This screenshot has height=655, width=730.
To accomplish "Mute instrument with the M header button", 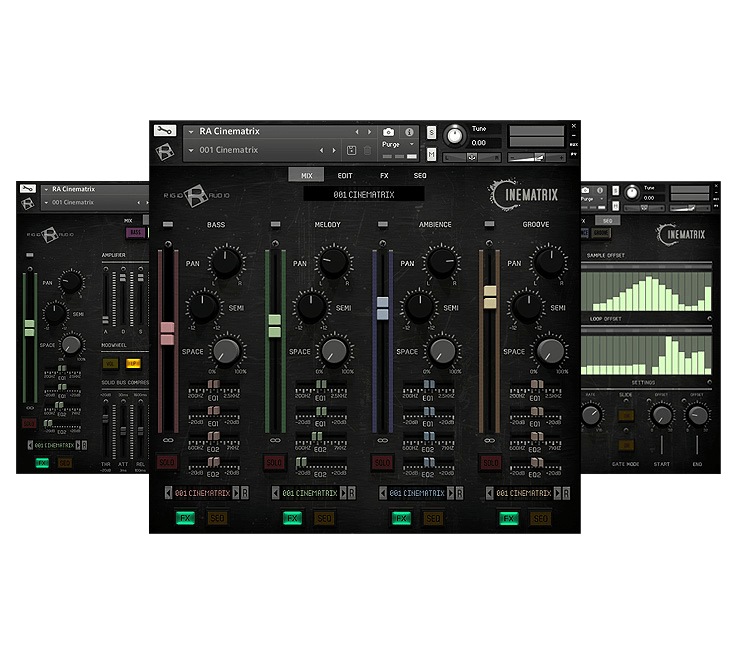I will 432,154.
